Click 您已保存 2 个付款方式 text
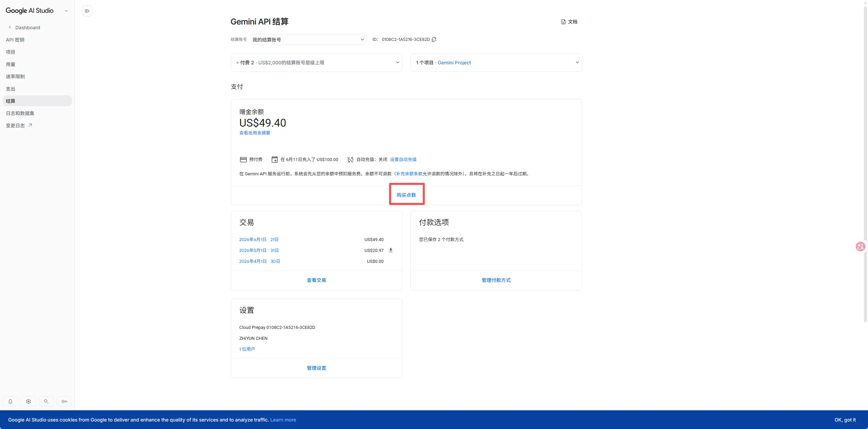 coord(441,240)
